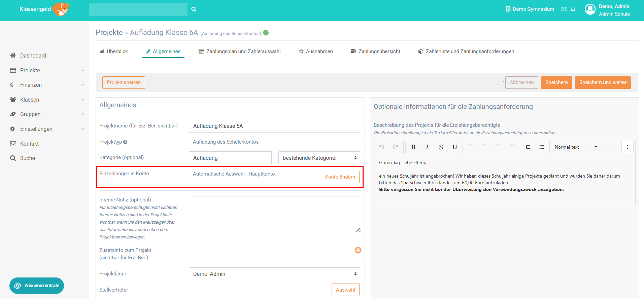Open Dashboard in the sidebar

coord(33,55)
